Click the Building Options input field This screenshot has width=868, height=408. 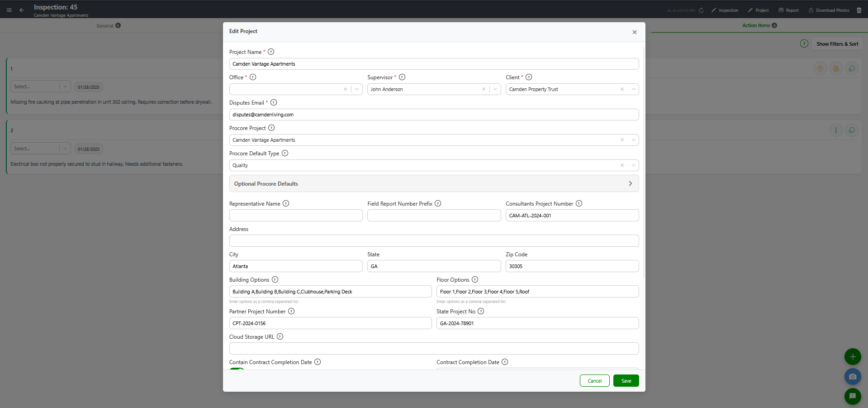pos(331,292)
